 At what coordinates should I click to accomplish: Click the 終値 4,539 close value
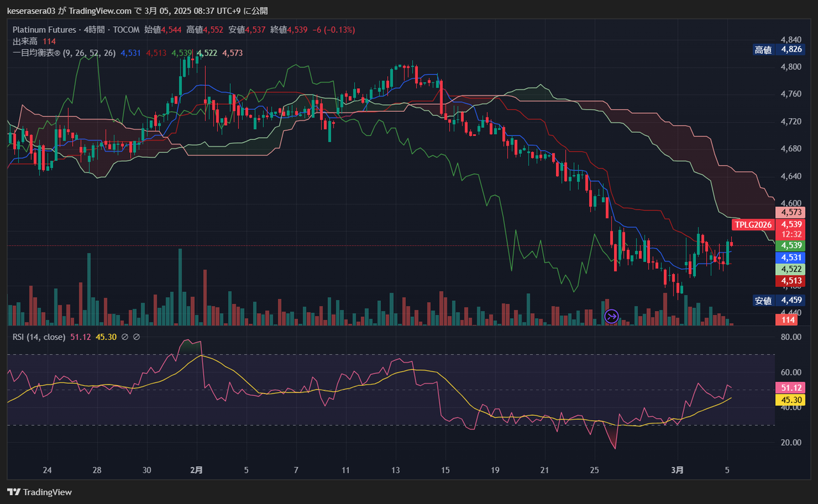(289, 29)
